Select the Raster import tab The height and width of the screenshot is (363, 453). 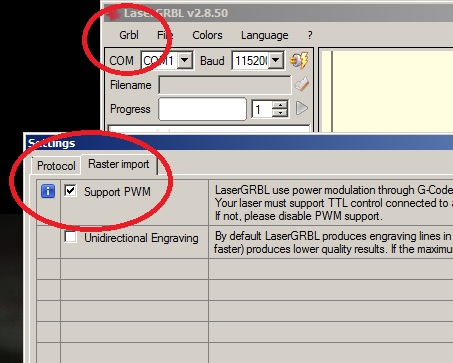point(119,164)
